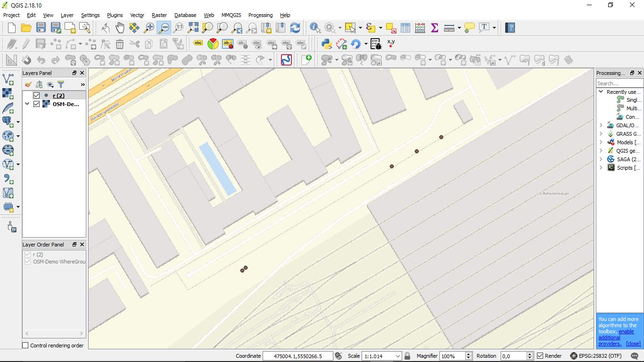644x362 pixels.
Task: Click the bug report plugin icon
Action: [376, 44]
